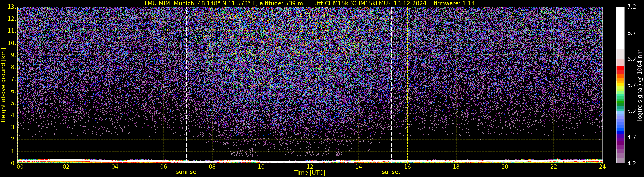Click the height axis tick label '7.'

[13, 79]
